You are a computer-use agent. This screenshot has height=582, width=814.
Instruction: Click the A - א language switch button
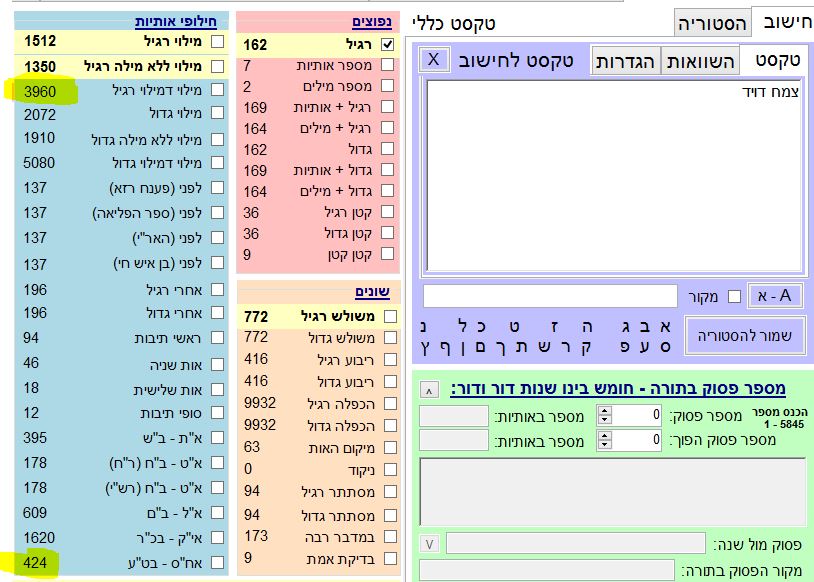coord(775,296)
